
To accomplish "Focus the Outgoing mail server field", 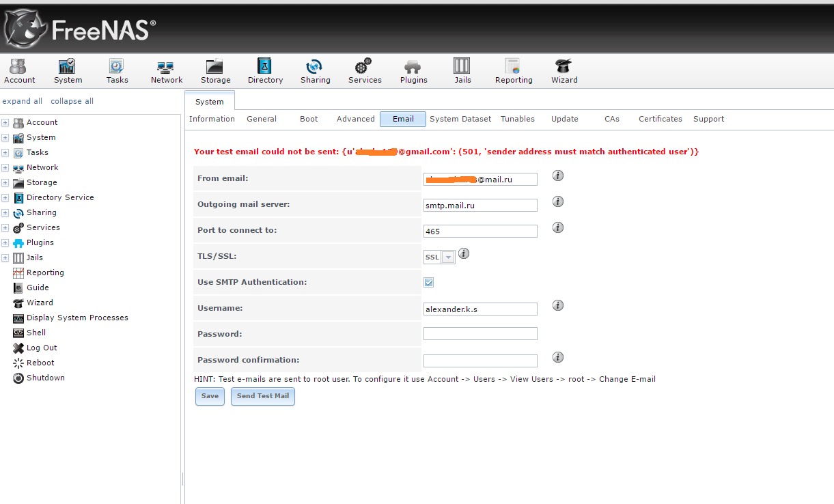I will [480, 205].
